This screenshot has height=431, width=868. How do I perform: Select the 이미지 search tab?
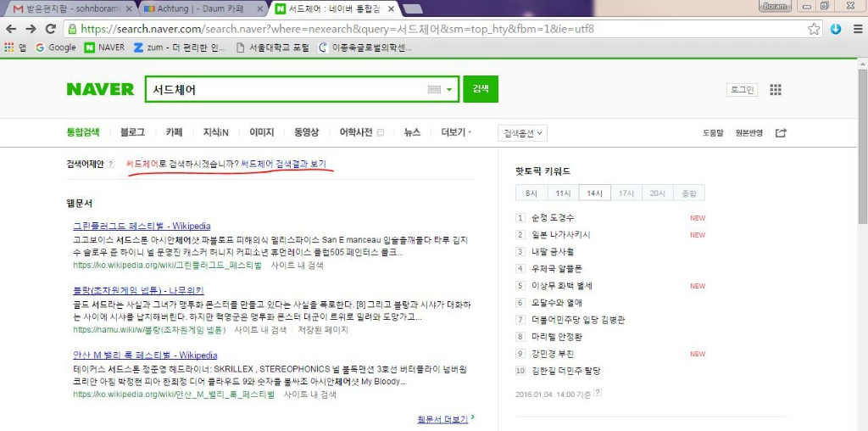coord(261,132)
